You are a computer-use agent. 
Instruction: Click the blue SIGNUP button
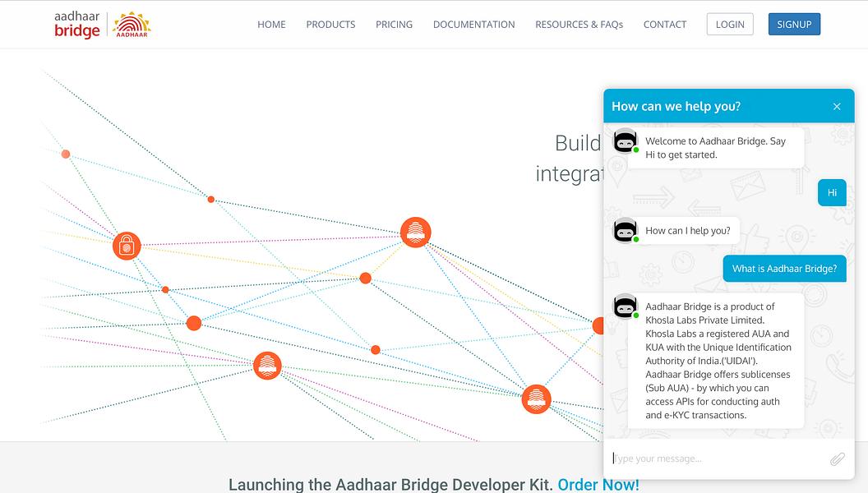pos(794,25)
